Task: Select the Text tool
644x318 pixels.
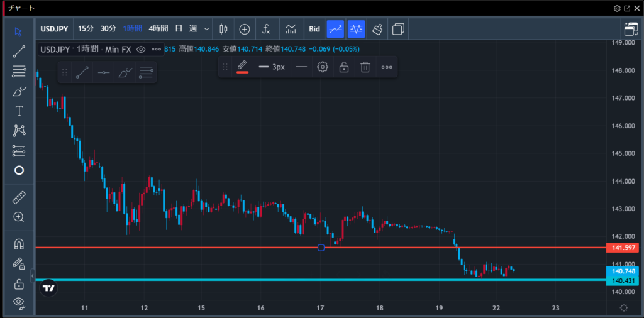Action: coord(19,111)
